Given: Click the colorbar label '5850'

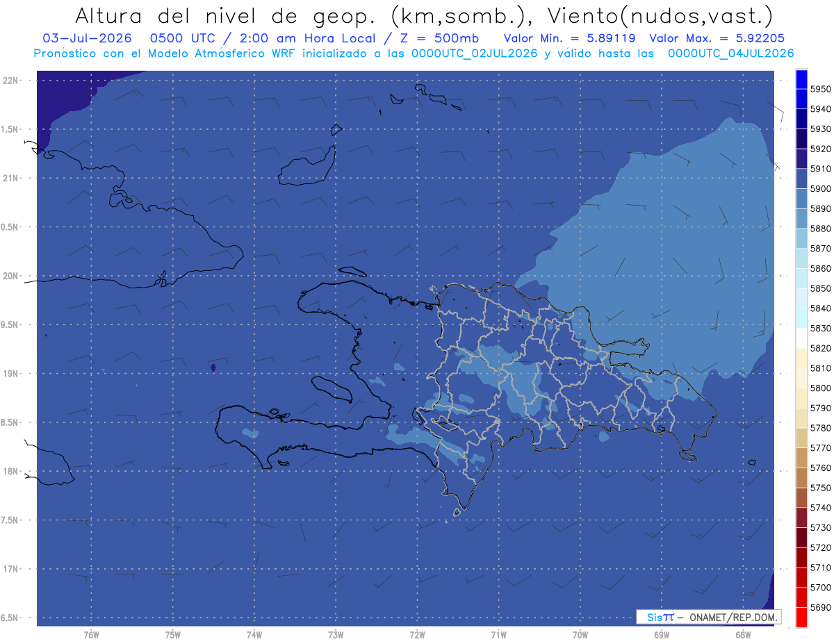Looking at the screenshot, I should pyautogui.click(x=821, y=288).
